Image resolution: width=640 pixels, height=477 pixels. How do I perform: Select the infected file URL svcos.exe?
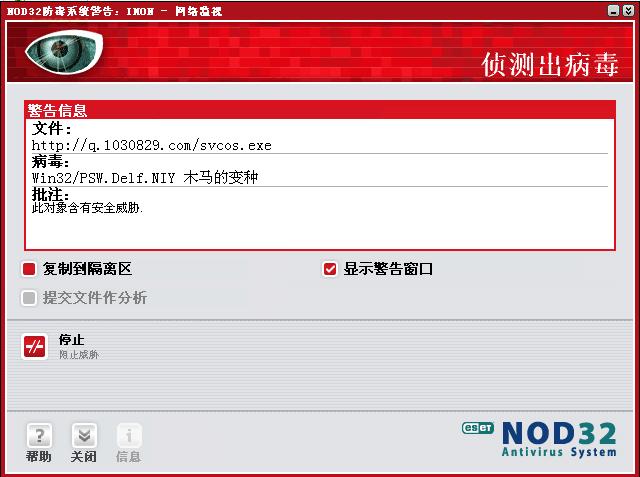pyautogui.click(x=152, y=145)
